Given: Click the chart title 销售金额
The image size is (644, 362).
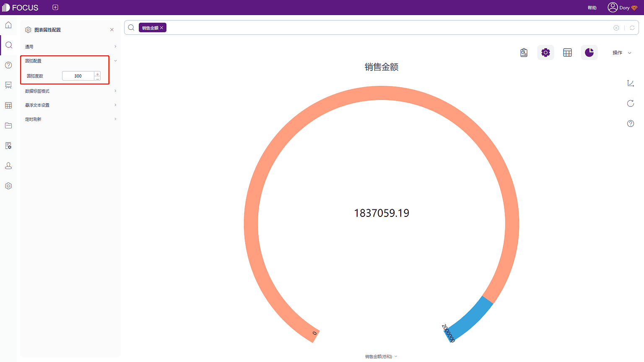Looking at the screenshot, I should [382, 67].
